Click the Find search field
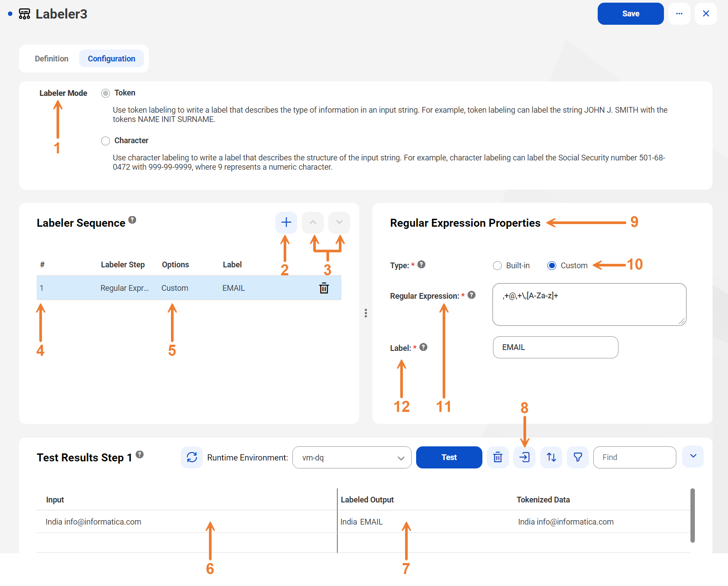Image resolution: width=728 pixels, height=586 pixels. point(634,457)
